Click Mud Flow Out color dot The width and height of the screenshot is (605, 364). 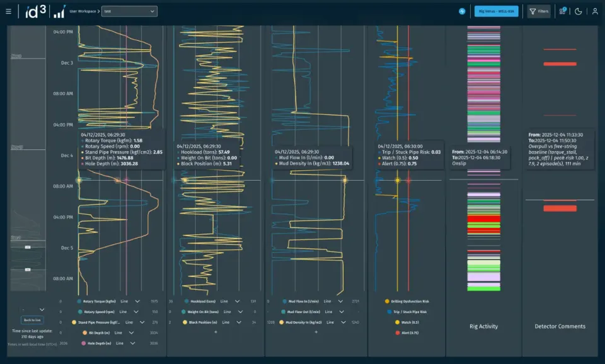tap(283, 312)
